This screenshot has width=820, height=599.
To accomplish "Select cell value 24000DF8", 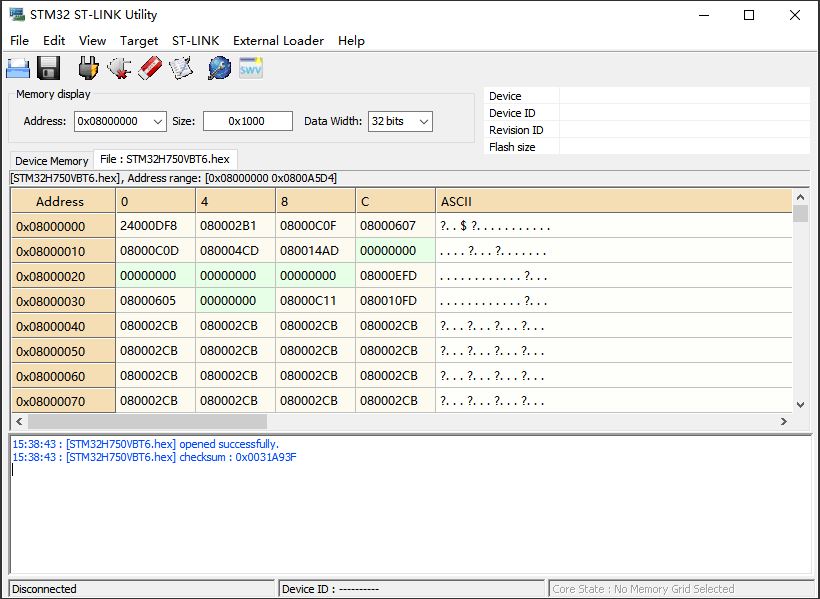I will click(155, 226).
